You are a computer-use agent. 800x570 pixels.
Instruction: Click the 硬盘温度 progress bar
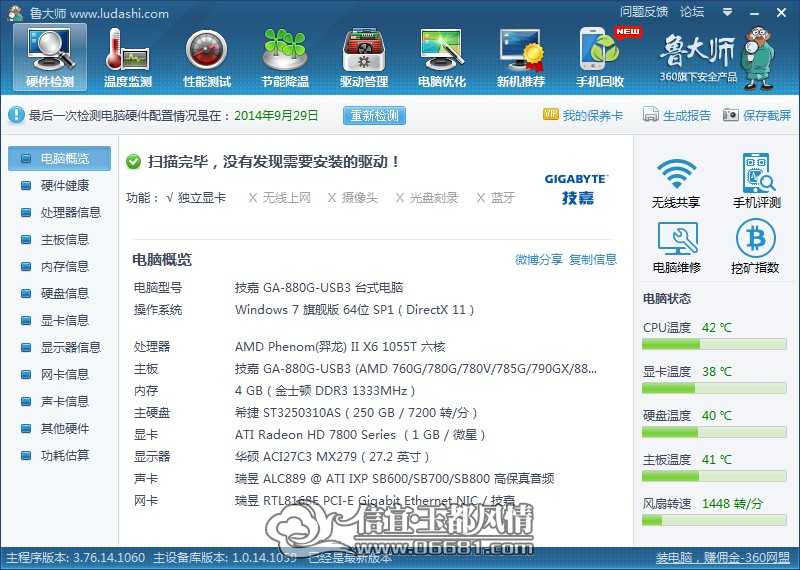click(x=714, y=433)
